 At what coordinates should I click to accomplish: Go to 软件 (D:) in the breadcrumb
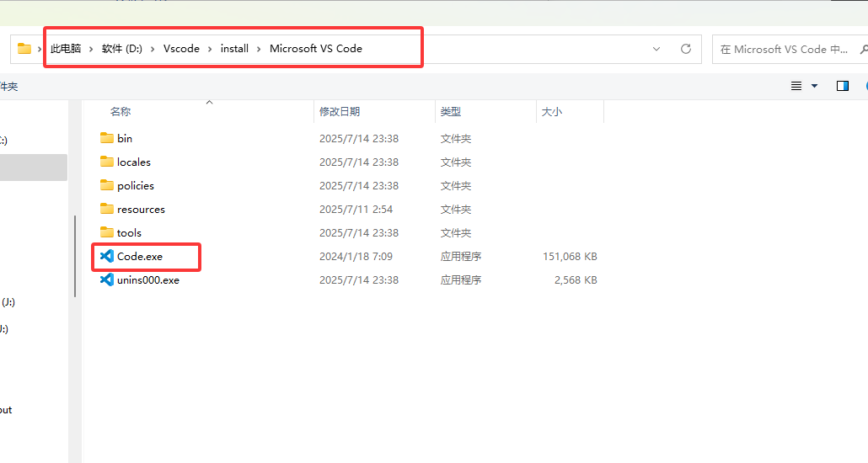tap(122, 49)
